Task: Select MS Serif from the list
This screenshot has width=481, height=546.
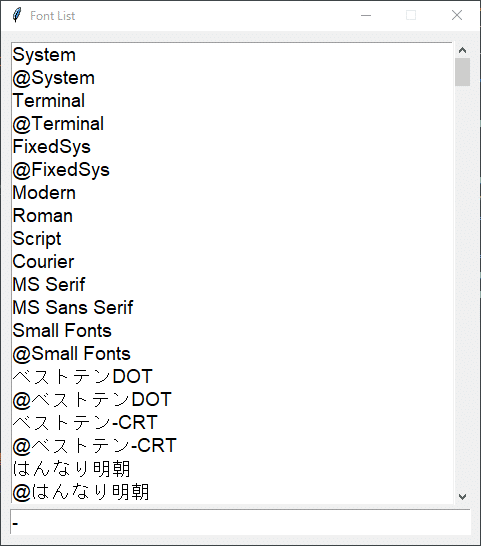Action: pyautogui.click(x=232, y=284)
